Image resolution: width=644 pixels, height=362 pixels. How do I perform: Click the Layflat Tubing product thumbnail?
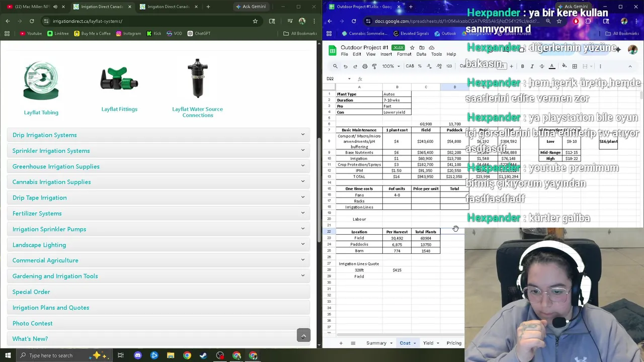(x=41, y=80)
